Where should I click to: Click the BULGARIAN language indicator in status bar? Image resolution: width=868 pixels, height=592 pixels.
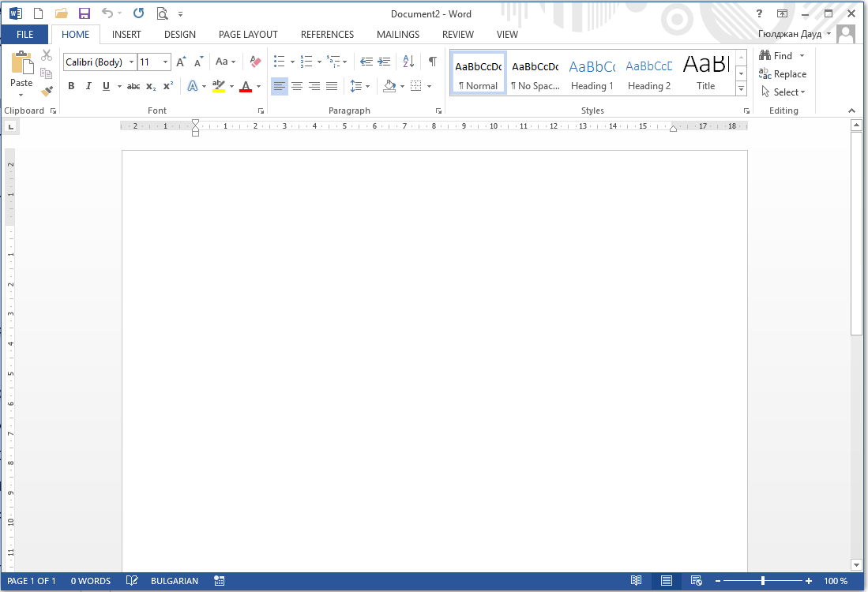[x=175, y=581]
